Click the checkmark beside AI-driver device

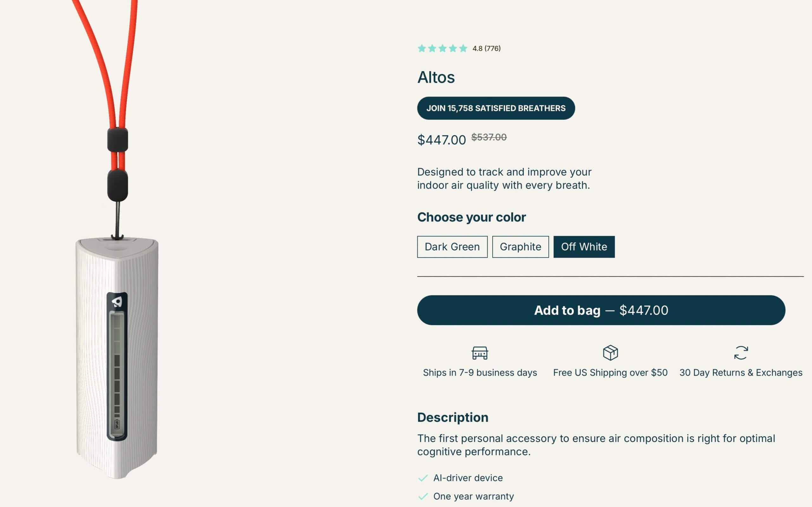[423, 477]
